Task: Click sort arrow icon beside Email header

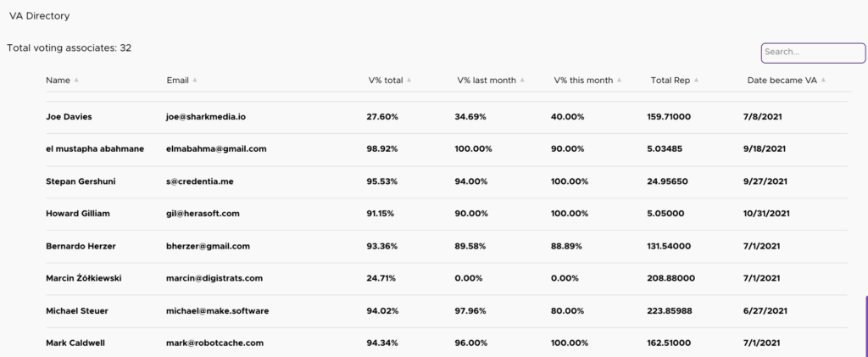Action: [195, 81]
